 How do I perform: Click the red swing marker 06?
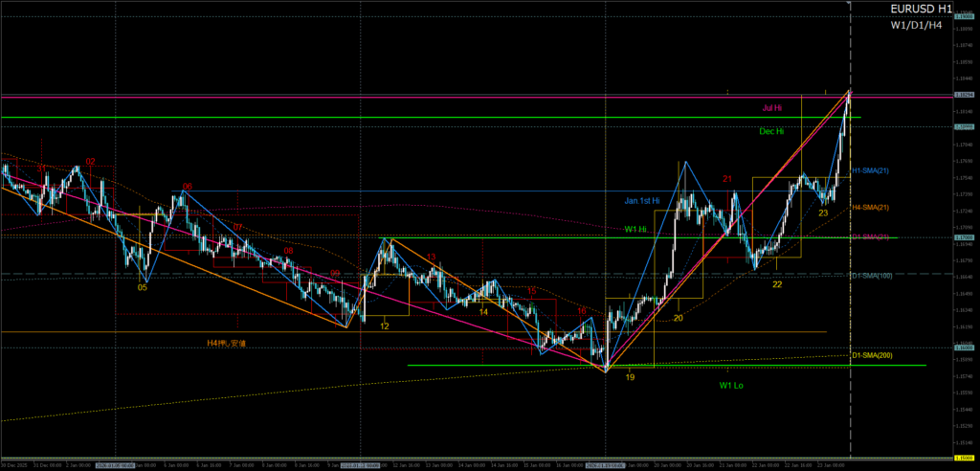(x=188, y=187)
